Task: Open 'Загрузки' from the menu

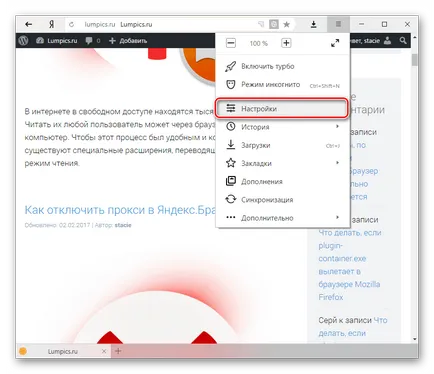Action: pos(283,145)
